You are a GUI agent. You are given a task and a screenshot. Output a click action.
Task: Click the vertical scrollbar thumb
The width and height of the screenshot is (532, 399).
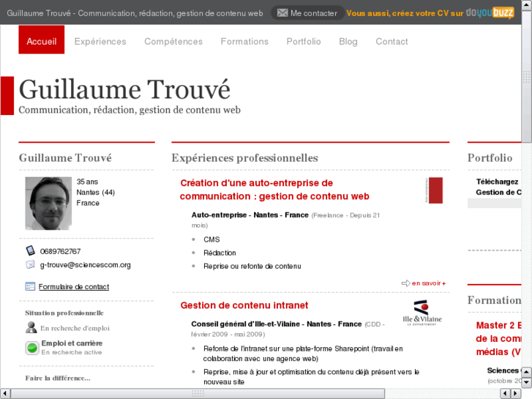coord(527,77)
